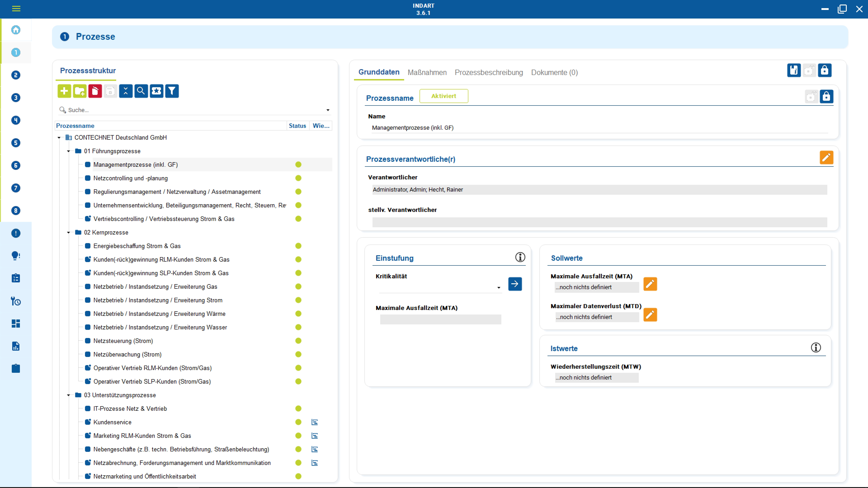Open the Kritikalität dropdown
This screenshot has width=868, height=488.
tap(498, 288)
